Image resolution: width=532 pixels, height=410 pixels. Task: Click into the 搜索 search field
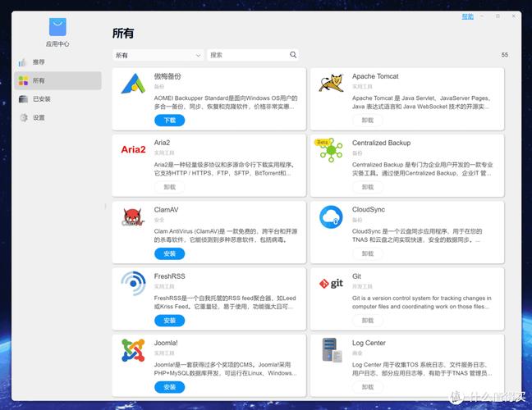pos(253,55)
